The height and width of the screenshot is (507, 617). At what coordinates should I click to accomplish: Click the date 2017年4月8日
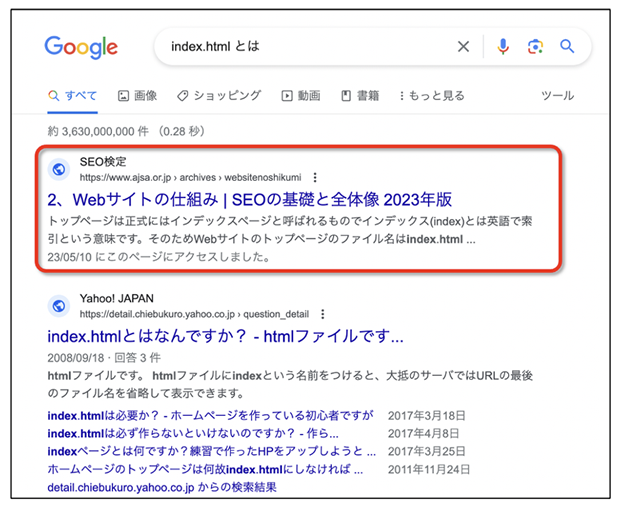(x=423, y=433)
